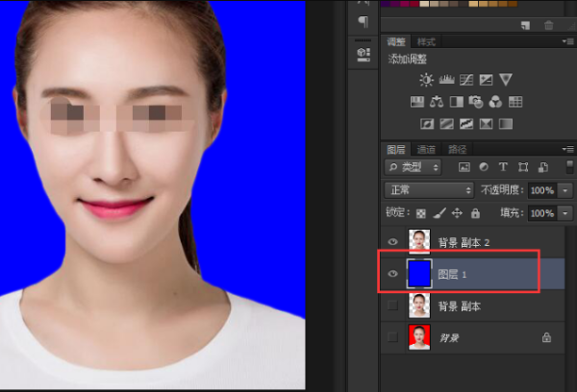Click the Swatches panel trash icon
The image size is (577, 392).
[549, 25]
